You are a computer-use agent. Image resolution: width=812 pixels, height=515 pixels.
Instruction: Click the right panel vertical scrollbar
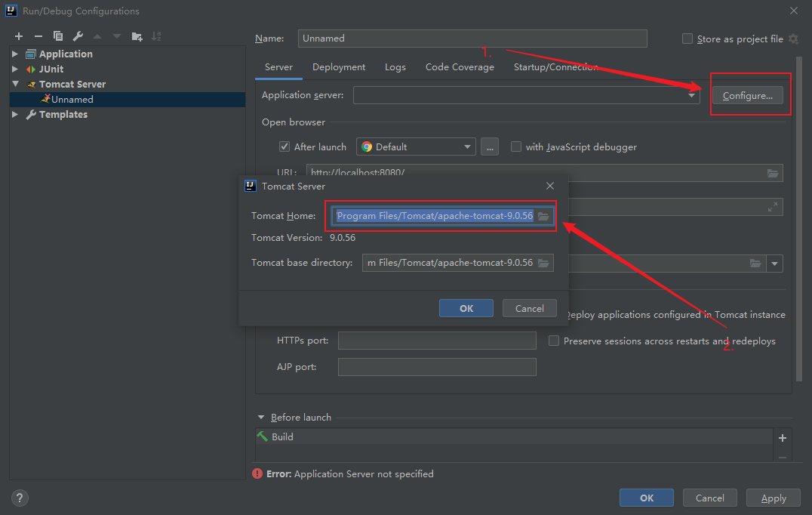click(x=799, y=217)
